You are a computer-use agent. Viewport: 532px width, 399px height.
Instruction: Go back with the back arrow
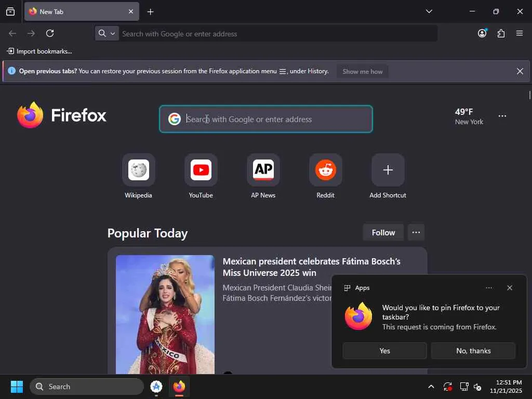point(12,33)
